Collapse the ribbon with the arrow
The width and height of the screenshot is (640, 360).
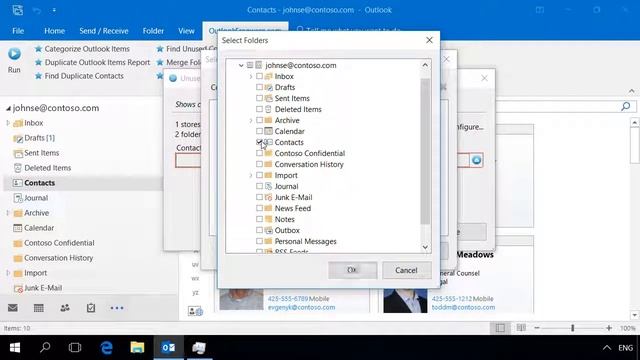pyautogui.click(x=631, y=91)
